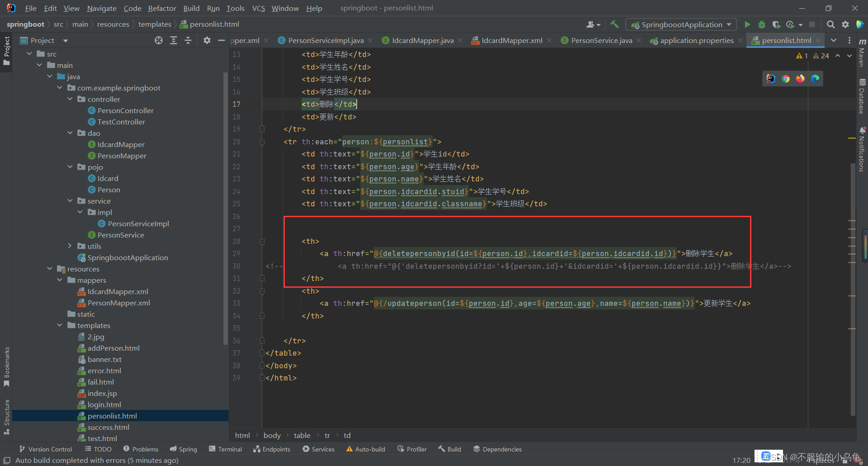868x466 pixels.
Task: Open Problems tool window
Action: [141, 449]
